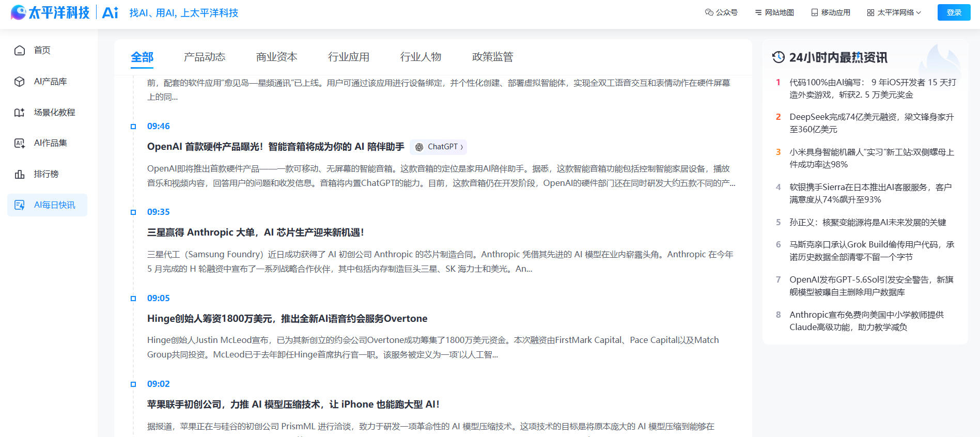The width and height of the screenshot is (980, 437).
Task: Click the 公众号 WeChat icon
Action: [x=709, y=12]
